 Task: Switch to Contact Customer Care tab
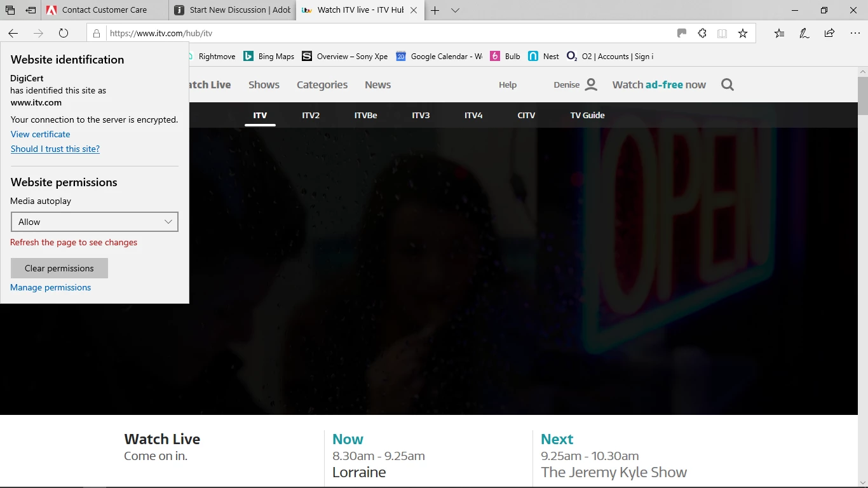point(105,10)
